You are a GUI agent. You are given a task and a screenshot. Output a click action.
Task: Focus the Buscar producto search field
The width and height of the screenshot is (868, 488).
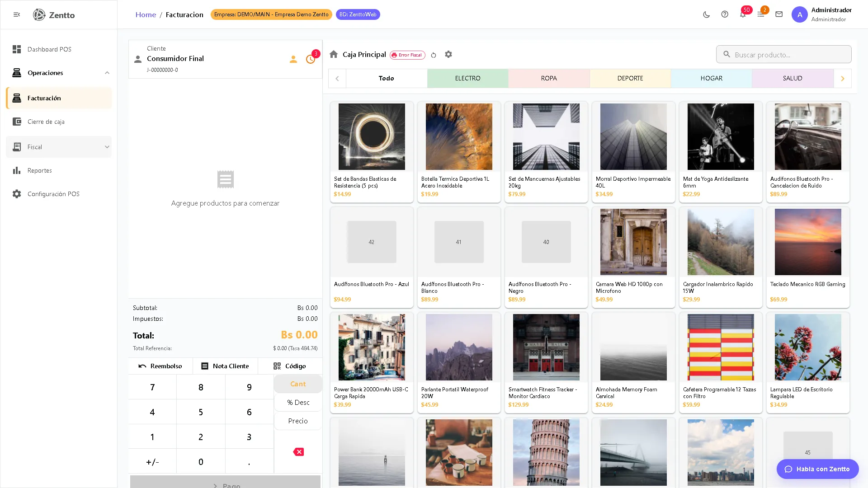(784, 55)
